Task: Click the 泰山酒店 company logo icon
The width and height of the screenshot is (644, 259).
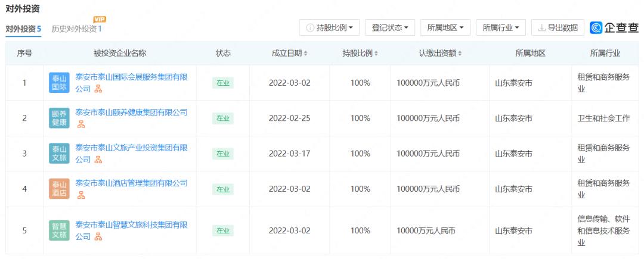Action: [x=59, y=189]
